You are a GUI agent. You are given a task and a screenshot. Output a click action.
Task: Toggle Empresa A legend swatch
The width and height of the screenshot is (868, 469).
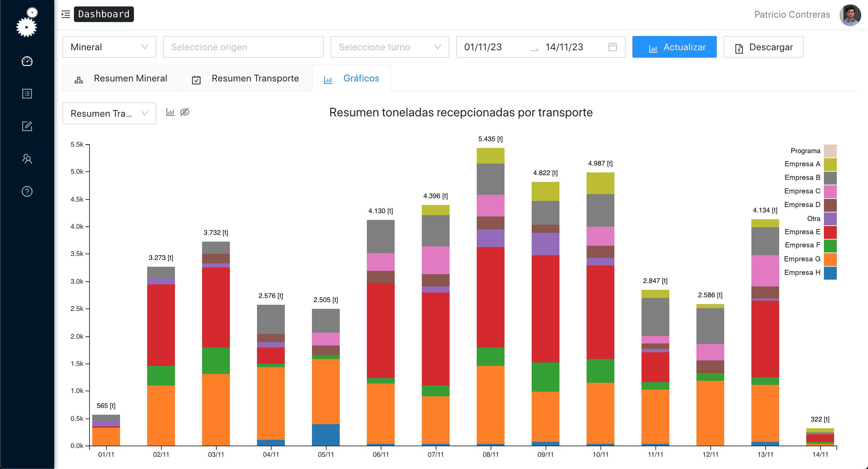[x=830, y=165]
